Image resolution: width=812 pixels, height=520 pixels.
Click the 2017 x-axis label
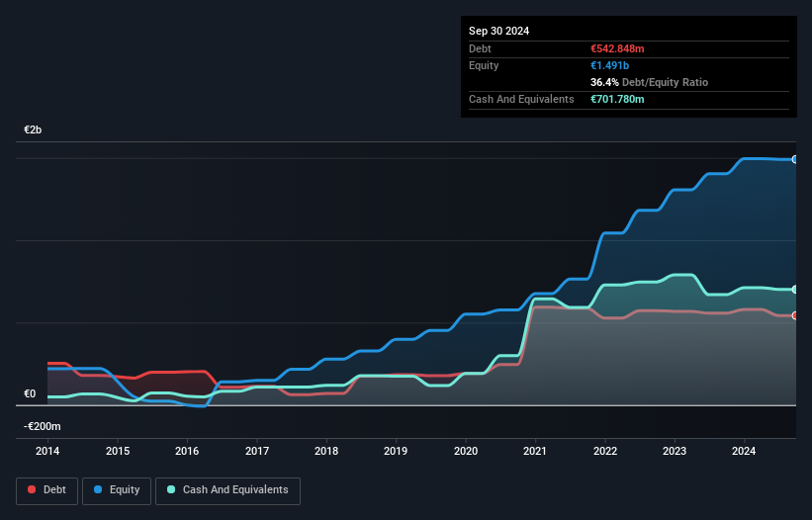(x=257, y=451)
